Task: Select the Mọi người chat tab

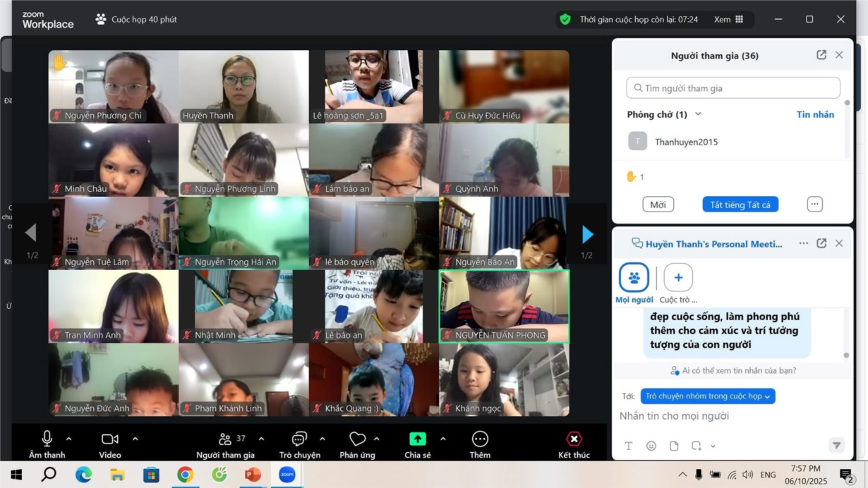Action: pyautogui.click(x=634, y=278)
